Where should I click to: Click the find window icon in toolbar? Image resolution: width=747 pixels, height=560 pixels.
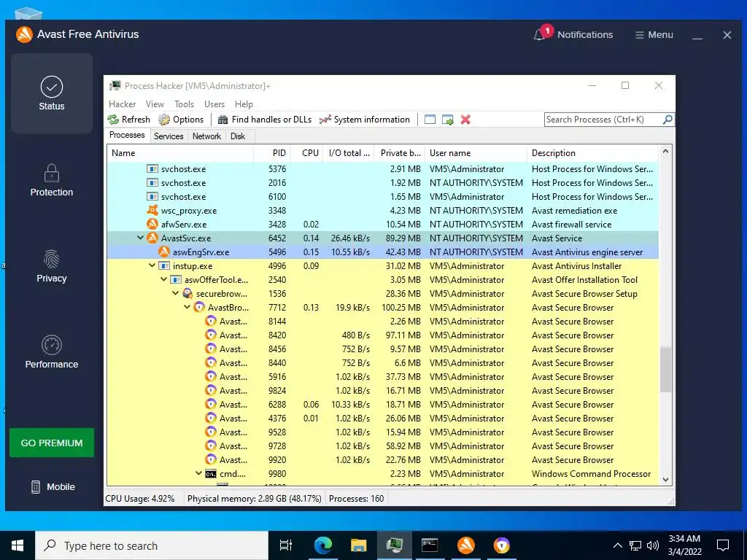430,120
